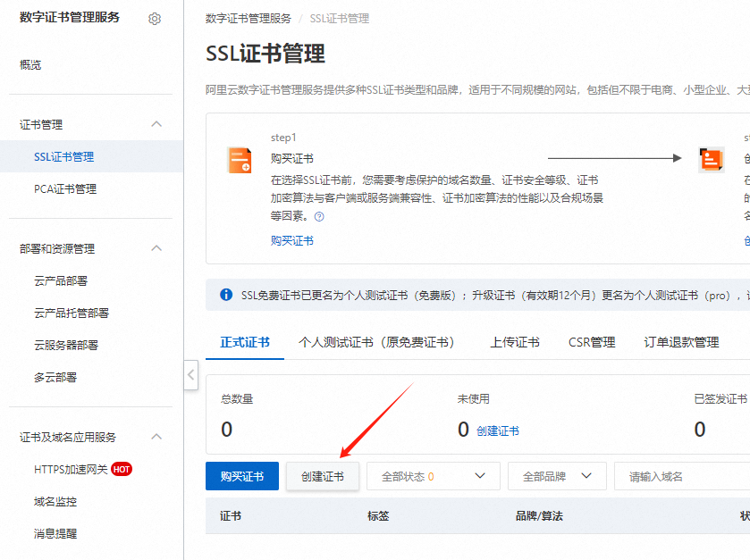Click the sidebar title 数字证书管理服务
The width and height of the screenshot is (750, 560).
pos(70,17)
